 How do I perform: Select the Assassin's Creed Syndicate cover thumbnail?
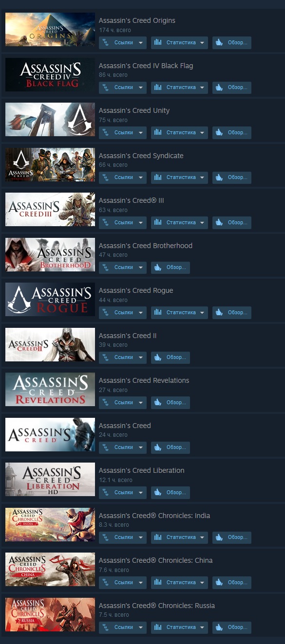click(50, 164)
